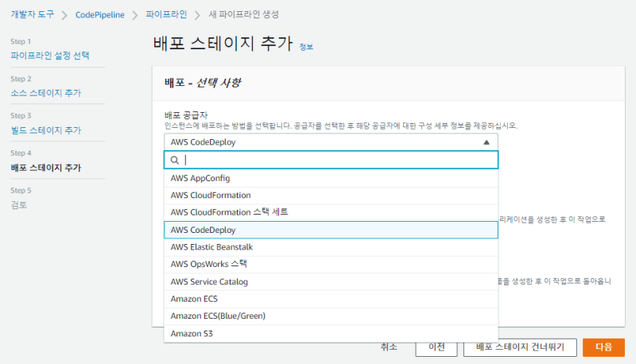Type in the provider search field

tap(334, 160)
